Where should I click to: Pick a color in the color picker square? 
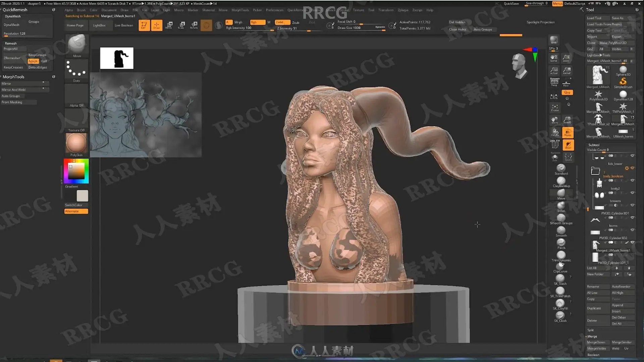tap(76, 171)
